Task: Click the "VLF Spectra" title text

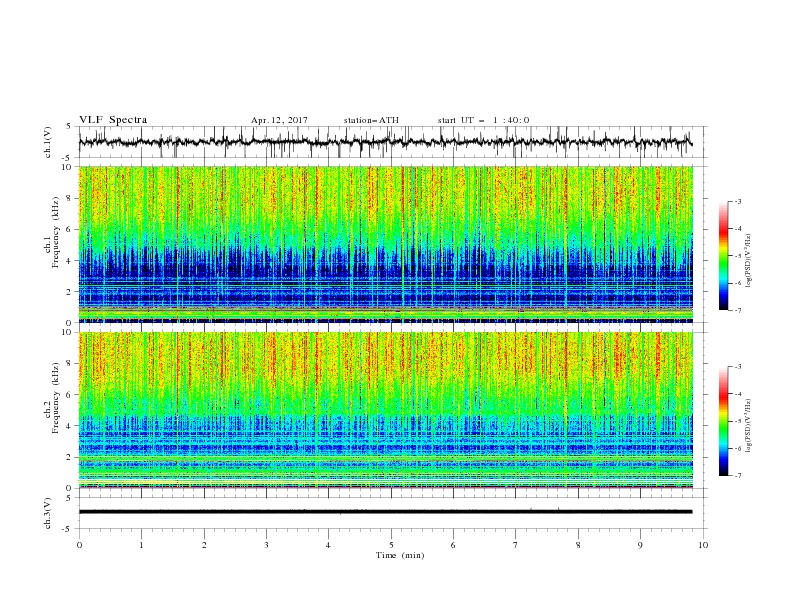Action: pyautogui.click(x=113, y=120)
